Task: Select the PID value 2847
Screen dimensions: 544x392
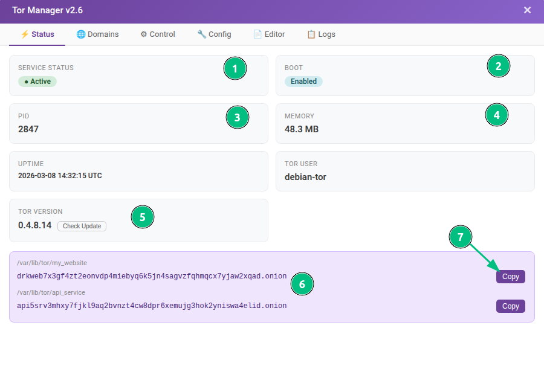Action: click(x=28, y=129)
